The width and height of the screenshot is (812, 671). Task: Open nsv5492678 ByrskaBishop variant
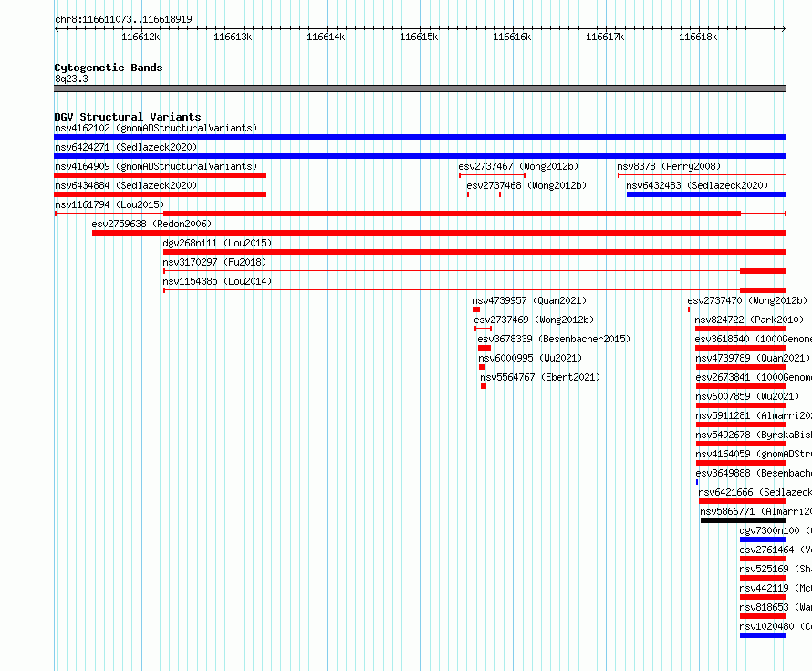[x=754, y=435]
